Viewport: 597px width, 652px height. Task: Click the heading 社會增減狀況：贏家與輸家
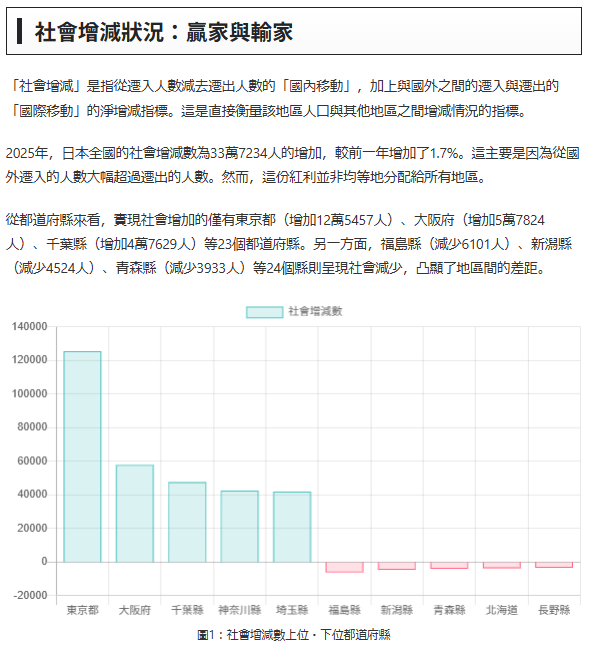coord(164,32)
